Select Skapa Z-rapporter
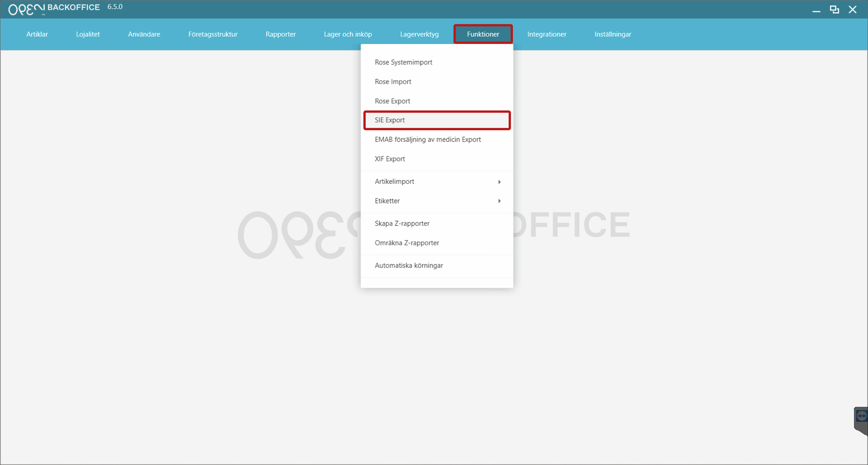 437,223
